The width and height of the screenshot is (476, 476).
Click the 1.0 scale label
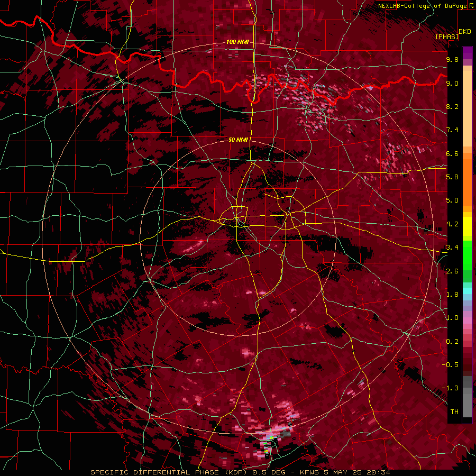coord(452,318)
